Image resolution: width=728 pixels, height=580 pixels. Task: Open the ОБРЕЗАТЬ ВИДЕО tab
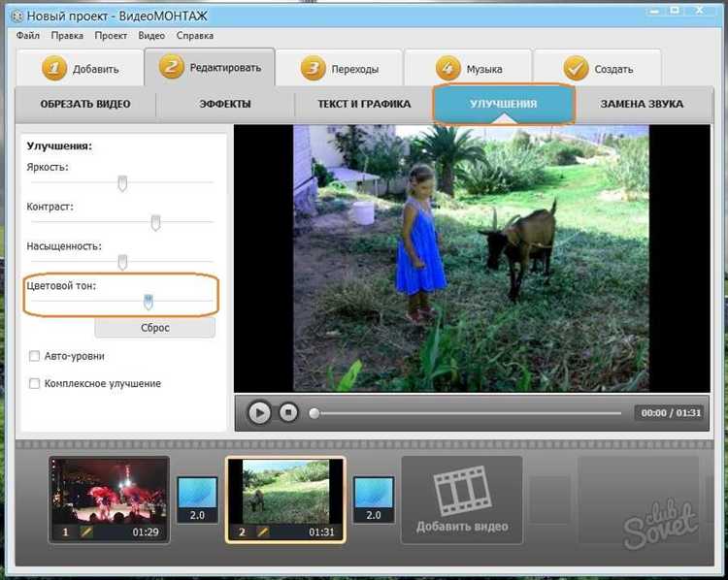pos(85,104)
